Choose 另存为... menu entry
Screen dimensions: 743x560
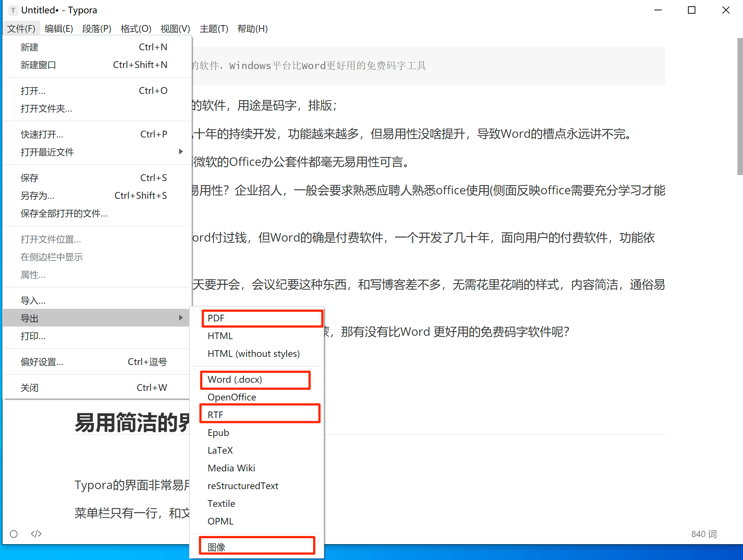pos(37,196)
